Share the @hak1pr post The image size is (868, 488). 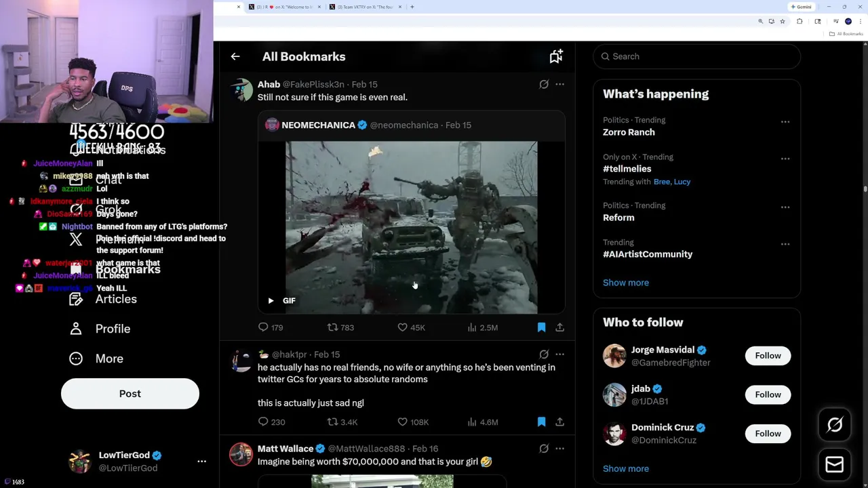click(559, 422)
